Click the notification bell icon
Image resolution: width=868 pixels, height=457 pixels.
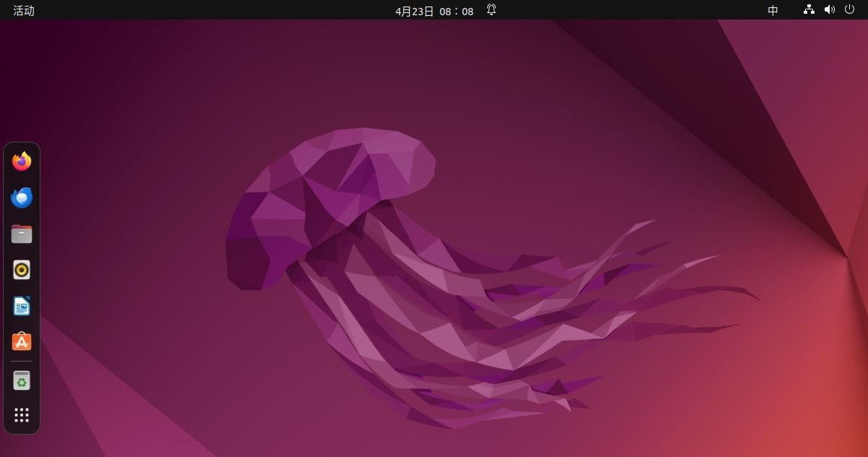coord(491,10)
